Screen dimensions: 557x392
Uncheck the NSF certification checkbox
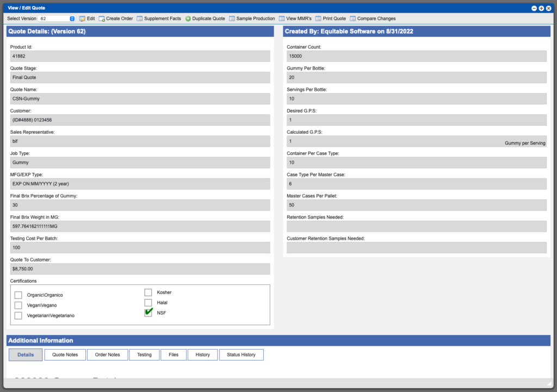[148, 313]
